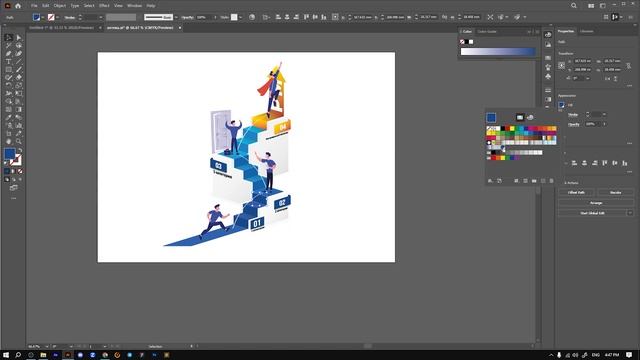Open File Explorer from the taskbar
Viewport: 640px width, 360px height.
(x=43, y=355)
